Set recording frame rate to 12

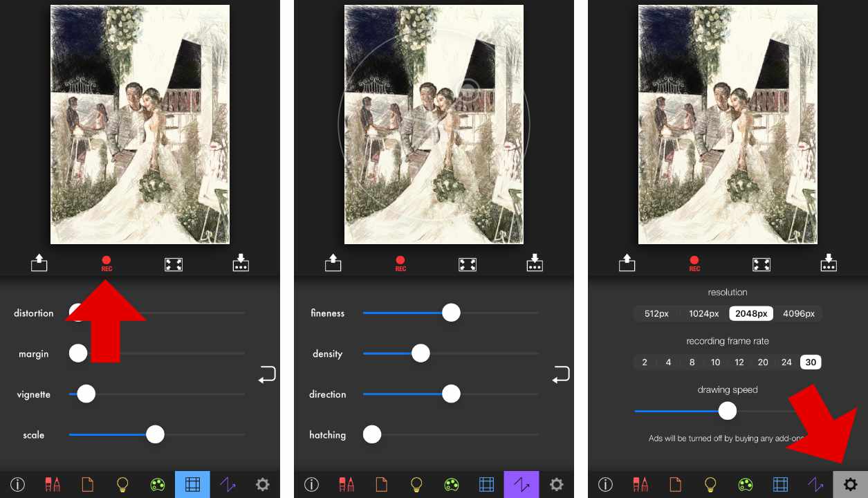[x=739, y=362]
